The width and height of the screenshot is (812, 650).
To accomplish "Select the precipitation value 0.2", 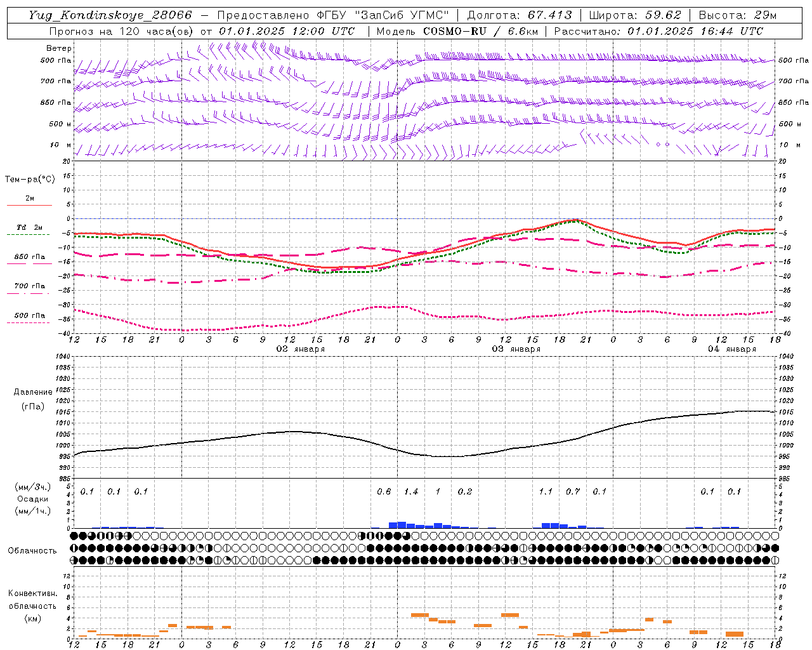I will pyautogui.click(x=465, y=491).
